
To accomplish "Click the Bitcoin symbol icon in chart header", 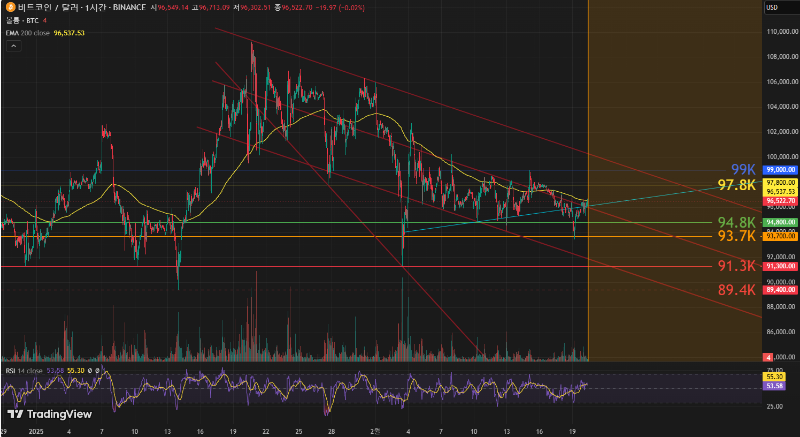I will click(9, 7).
